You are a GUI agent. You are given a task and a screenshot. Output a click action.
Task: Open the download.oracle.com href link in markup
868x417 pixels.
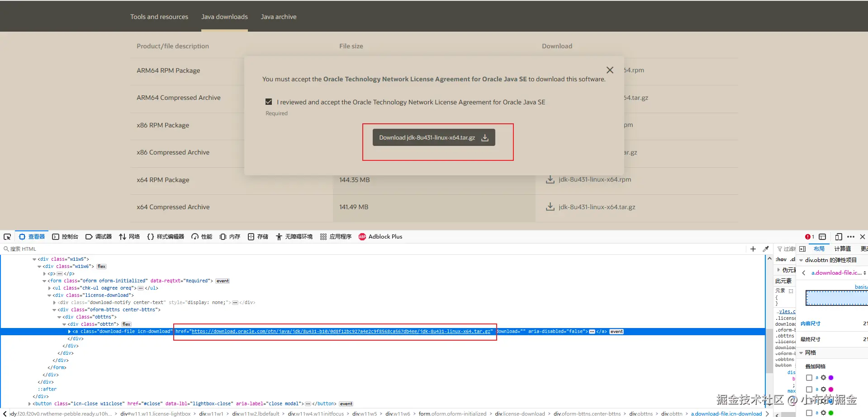point(342,332)
